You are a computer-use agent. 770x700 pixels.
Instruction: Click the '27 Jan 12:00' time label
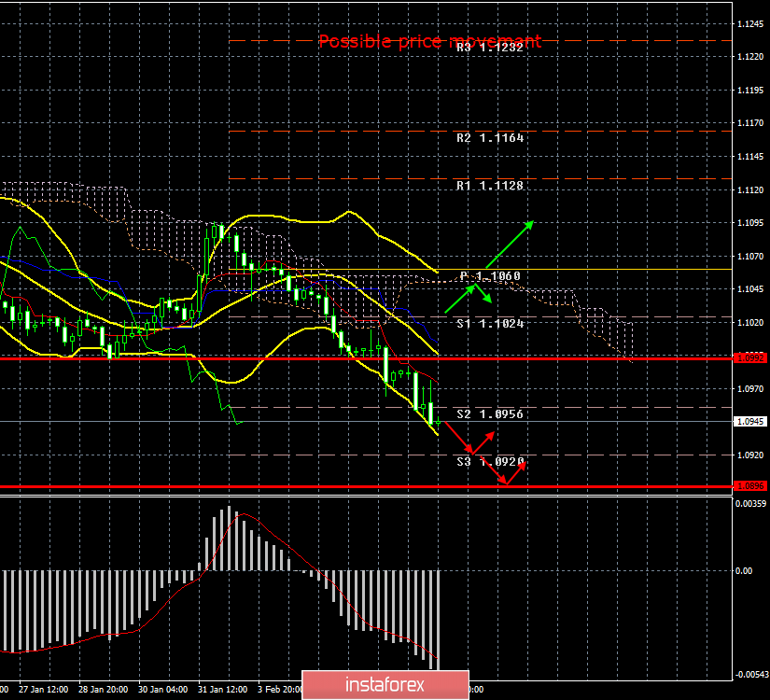[x=44, y=690]
